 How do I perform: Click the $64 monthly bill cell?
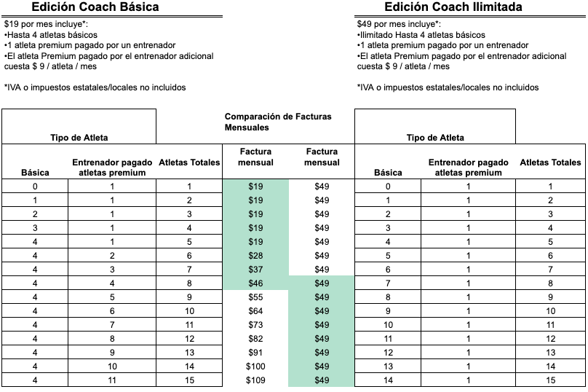255,311
